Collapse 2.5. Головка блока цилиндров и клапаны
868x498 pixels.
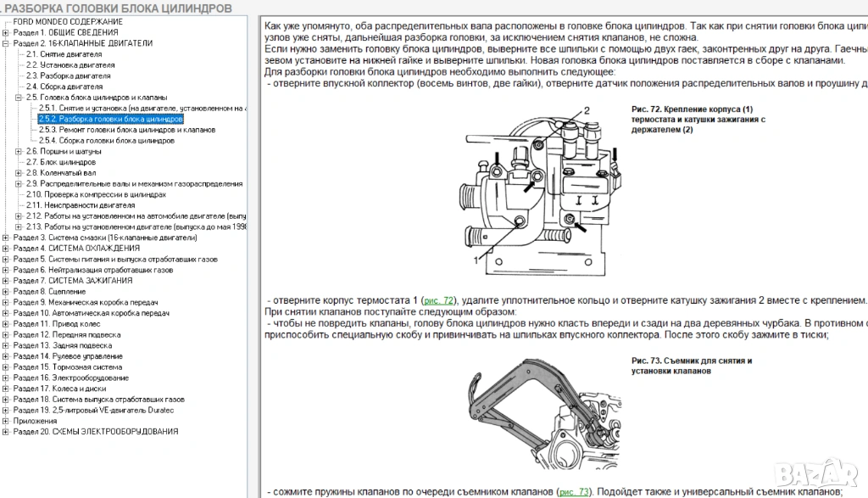[19, 98]
